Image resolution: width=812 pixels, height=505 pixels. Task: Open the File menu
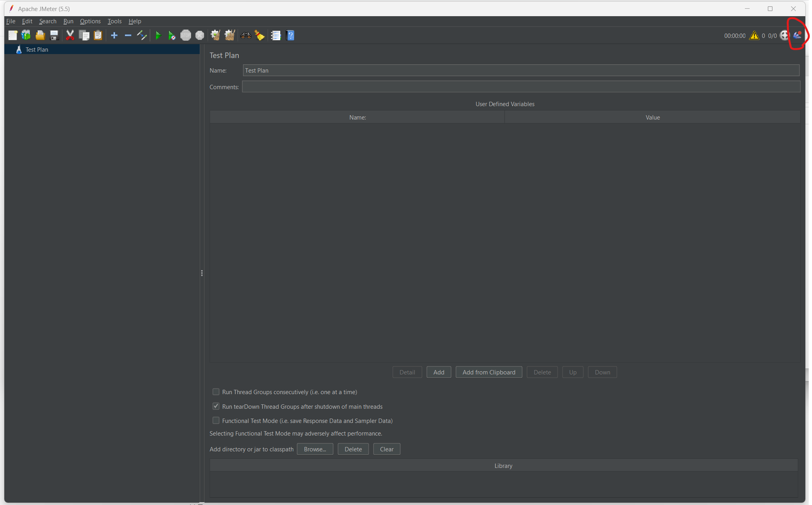pos(11,21)
